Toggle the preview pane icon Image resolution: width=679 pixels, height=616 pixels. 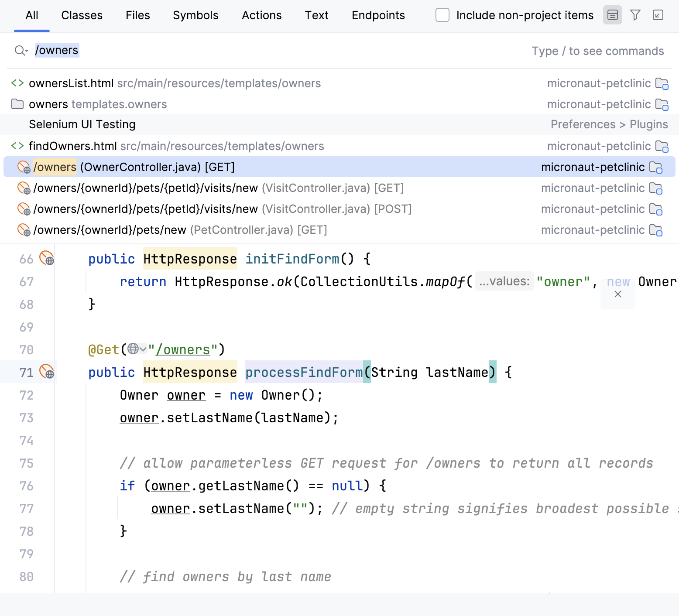[x=612, y=15]
